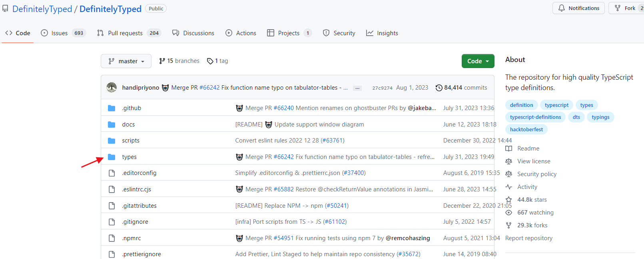
Task: Open PR #50241 link in .gitattributes row
Action: 337,206
